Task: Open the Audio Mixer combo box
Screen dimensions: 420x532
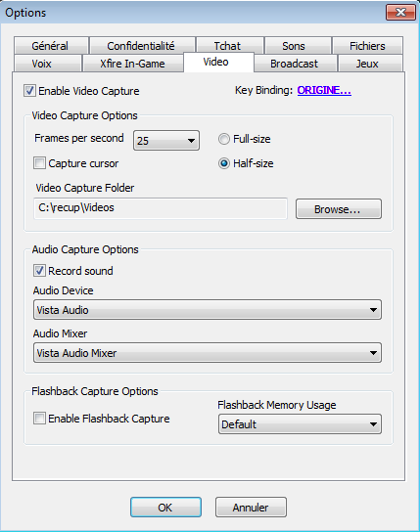Action: [x=208, y=353]
